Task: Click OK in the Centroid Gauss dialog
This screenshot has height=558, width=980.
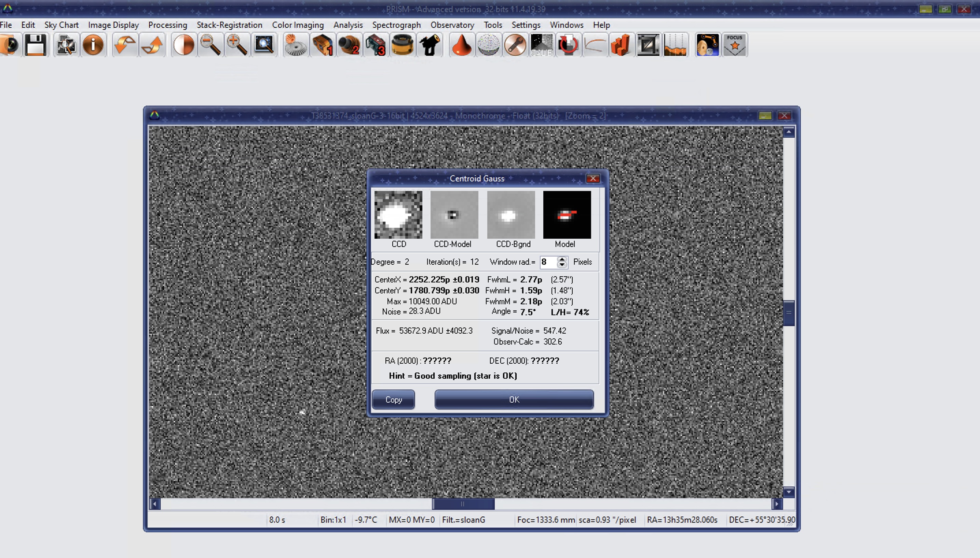Action: (514, 399)
